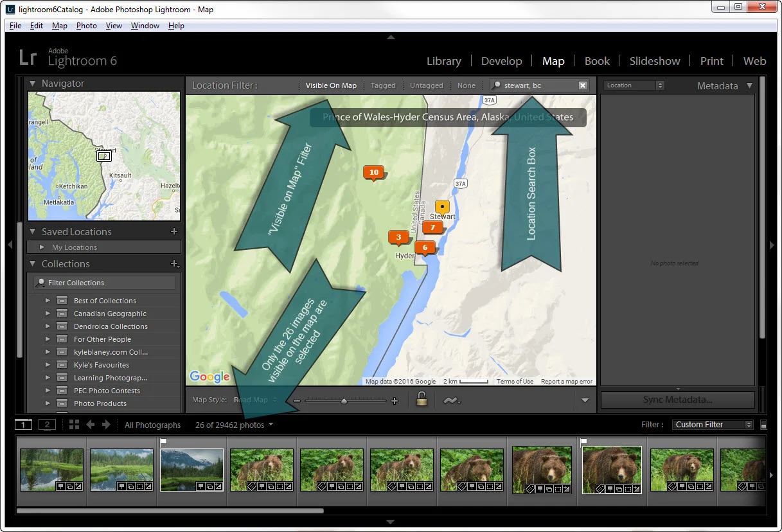Hide the left panel group arrow
Image resolution: width=782 pixels, height=532 pixels.
10,245
